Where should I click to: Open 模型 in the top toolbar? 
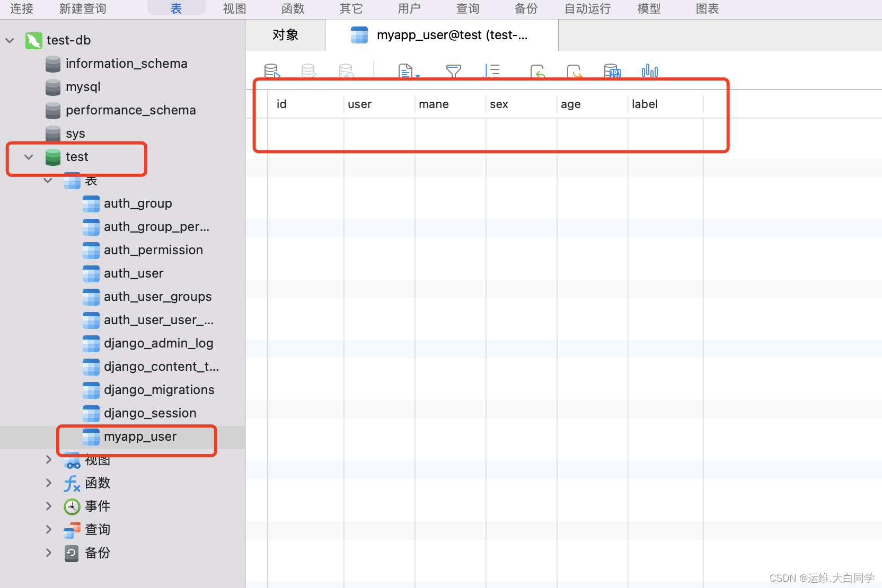(x=649, y=8)
